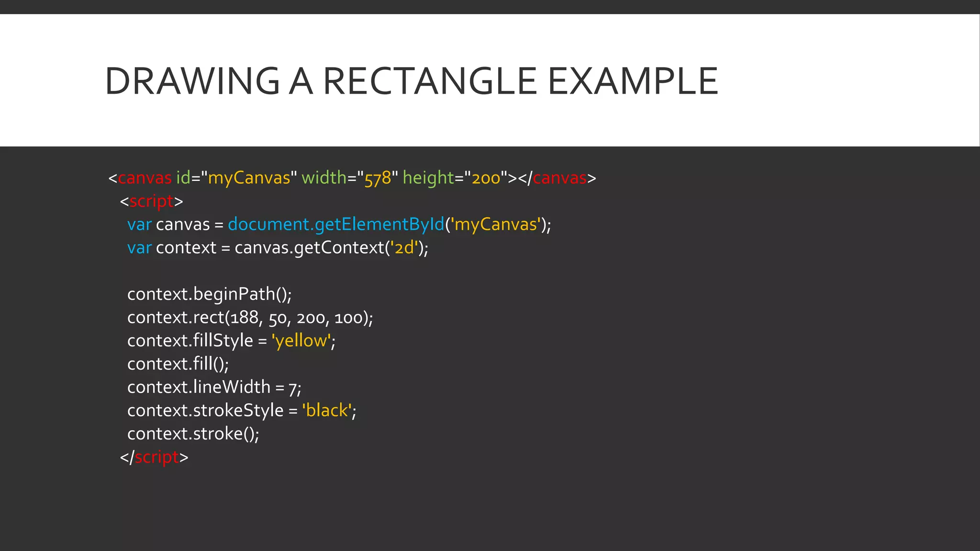Click the slide title 'Drawing a Rectangle Example'
The image size is (980, 551).
coord(411,81)
